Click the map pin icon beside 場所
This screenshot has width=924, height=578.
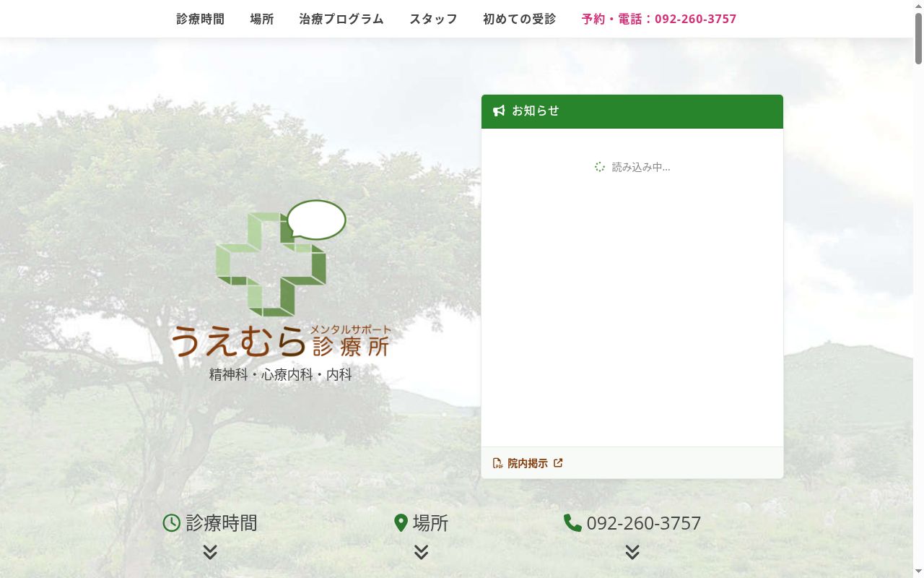(401, 523)
